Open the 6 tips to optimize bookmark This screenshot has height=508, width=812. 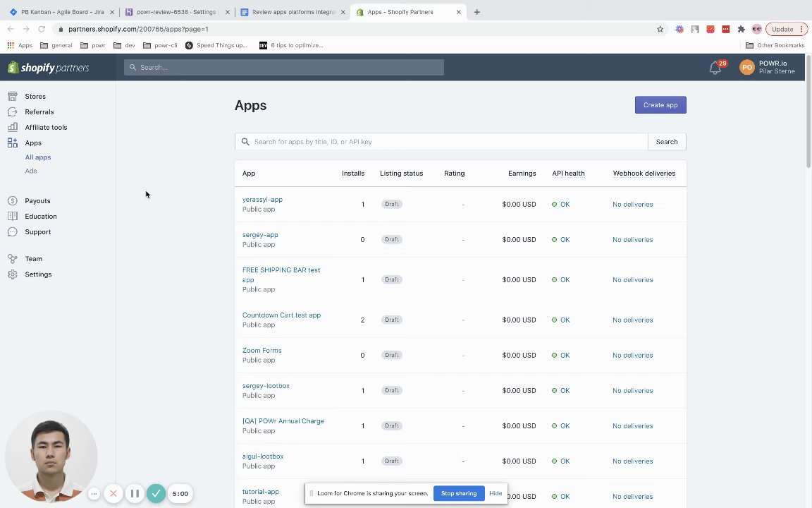(x=291, y=46)
